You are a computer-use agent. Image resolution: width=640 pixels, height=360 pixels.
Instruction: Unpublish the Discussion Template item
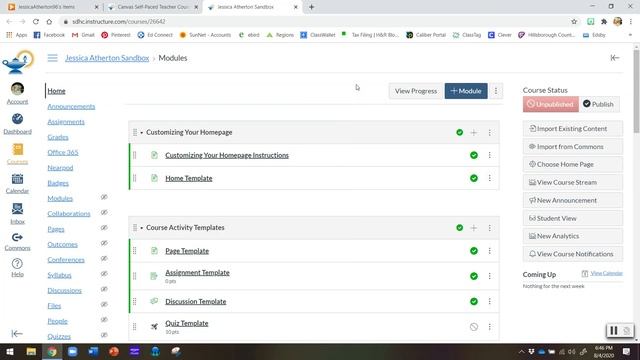click(473, 301)
